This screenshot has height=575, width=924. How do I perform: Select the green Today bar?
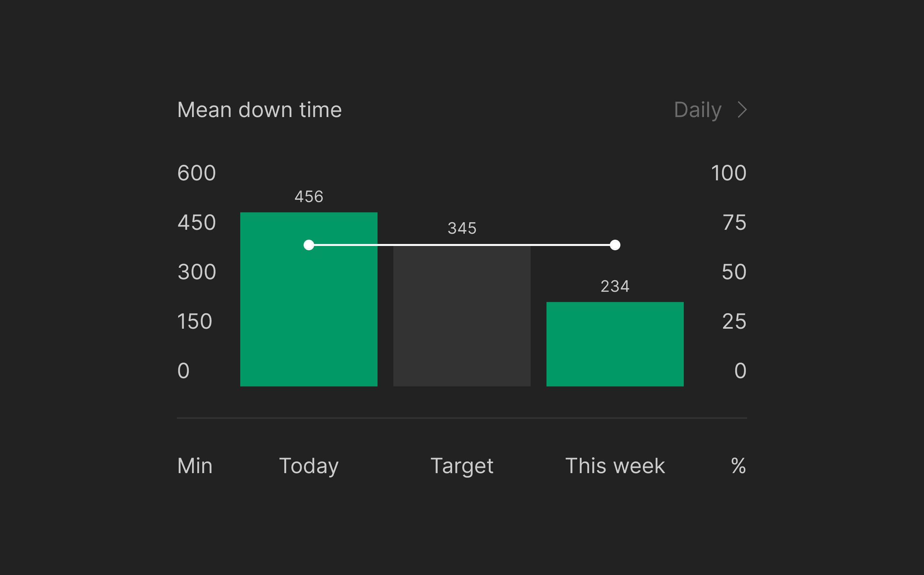point(309,316)
